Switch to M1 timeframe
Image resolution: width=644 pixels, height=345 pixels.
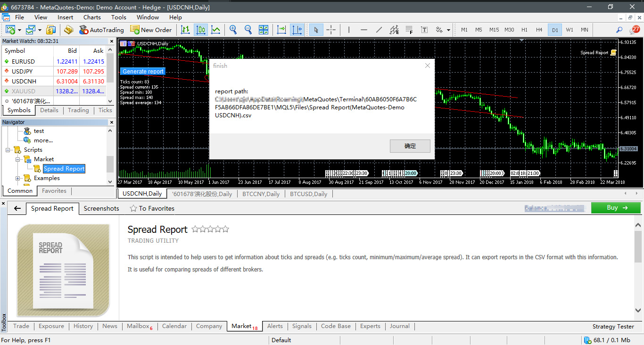click(x=464, y=30)
